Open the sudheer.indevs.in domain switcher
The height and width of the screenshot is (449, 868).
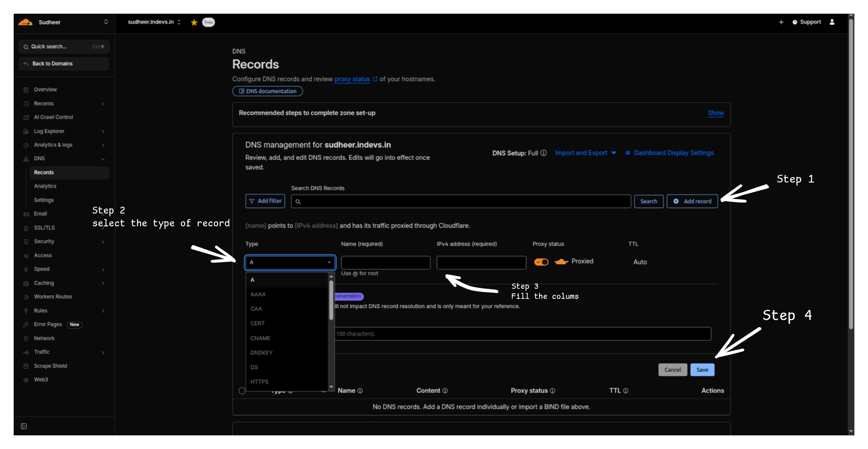tap(179, 22)
